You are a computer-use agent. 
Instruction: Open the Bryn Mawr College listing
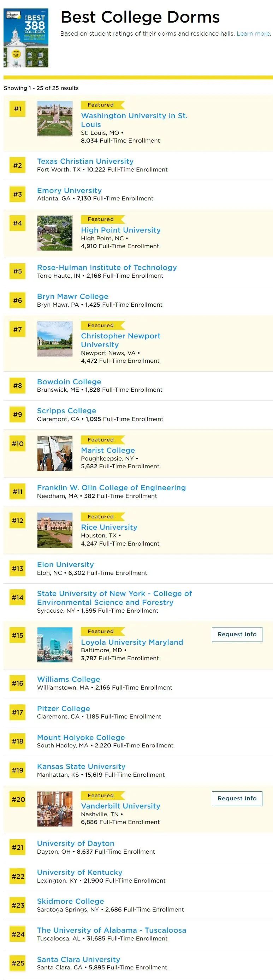(x=73, y=296)
